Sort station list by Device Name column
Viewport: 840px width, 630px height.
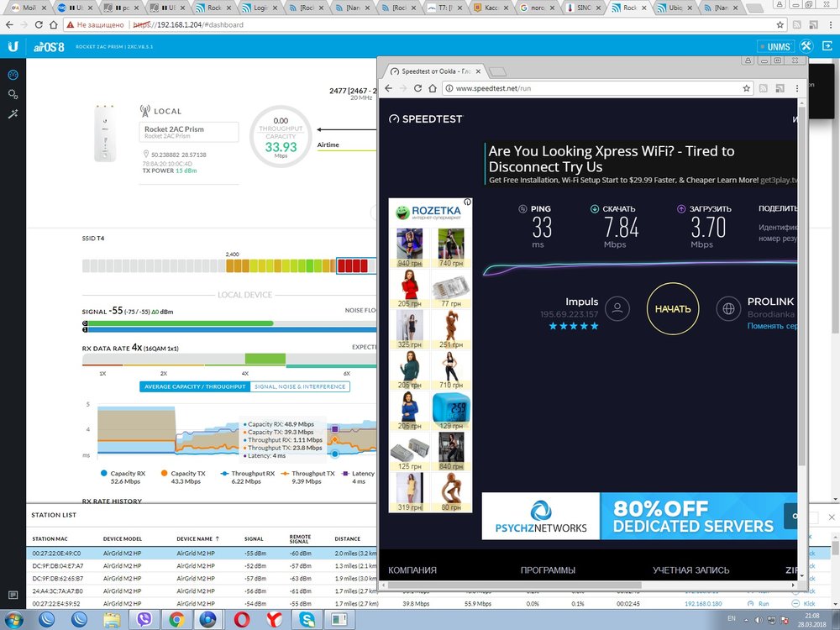[x=199, y=538]
